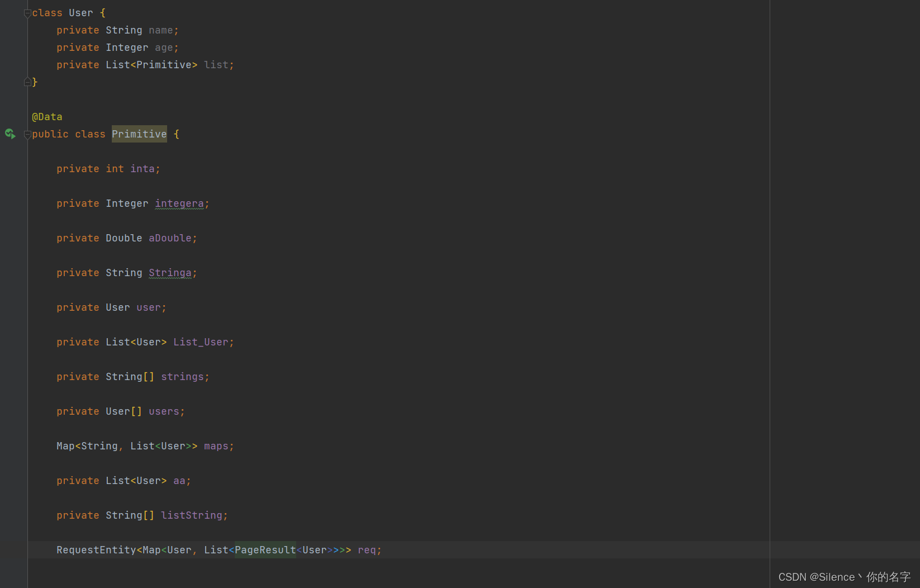Click the 'list' field in User class

(x=216, y=65)
